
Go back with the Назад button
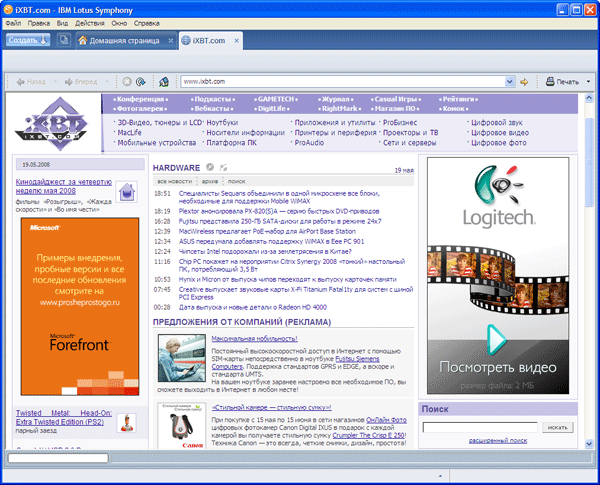[31, 82]
